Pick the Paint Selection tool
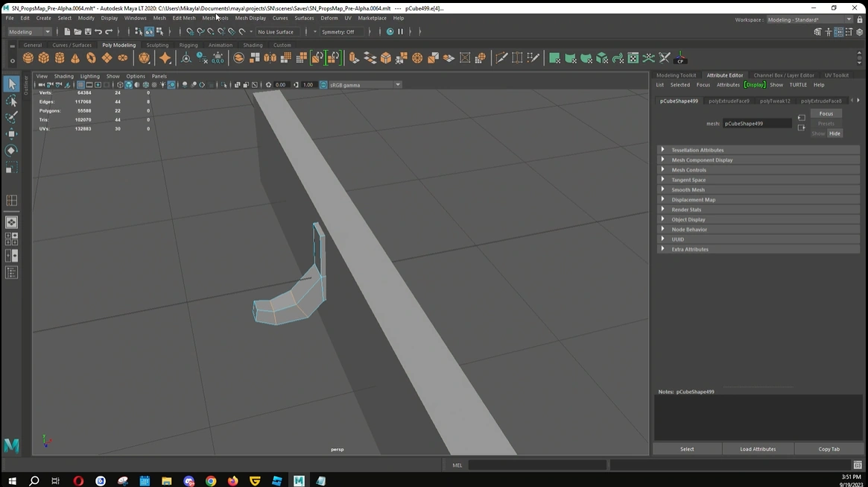The image size is (868, 487). click(12, 117)
